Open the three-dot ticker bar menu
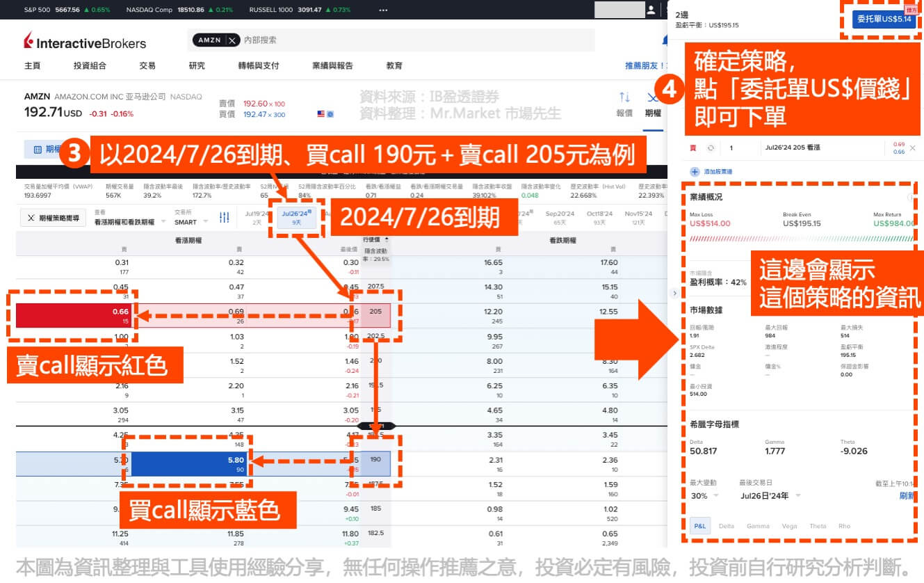This screenshot has width=924, height=583. click(x=384, y=10)
